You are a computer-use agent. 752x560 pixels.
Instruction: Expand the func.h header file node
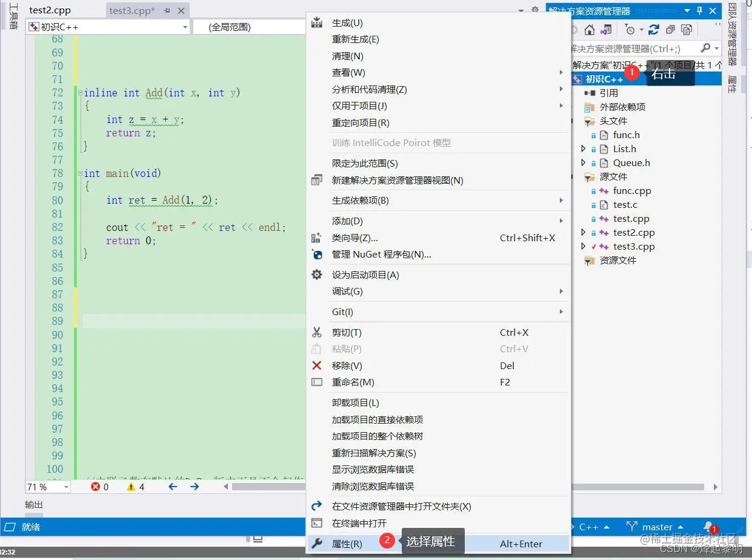pos(584,135)
